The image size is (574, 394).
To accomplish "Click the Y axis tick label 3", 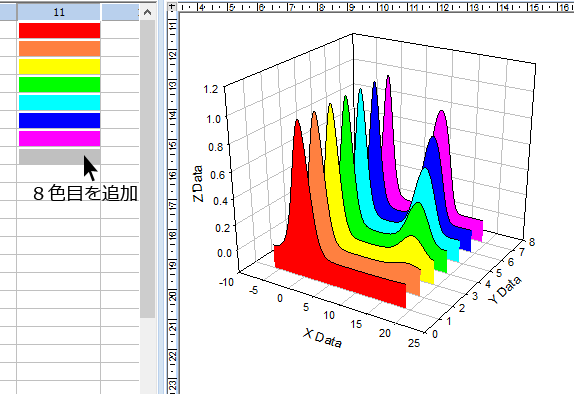I will coord(475,296).
